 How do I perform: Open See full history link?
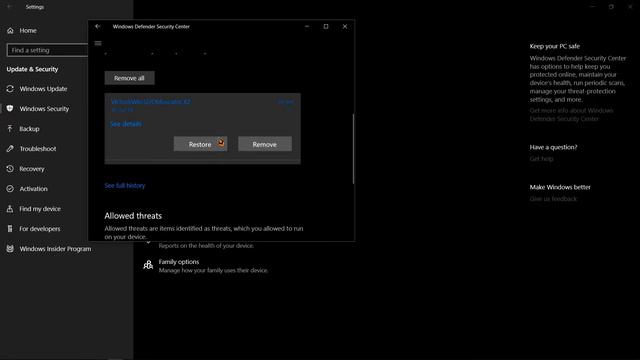pyautogui.click(x=124, y=186)
